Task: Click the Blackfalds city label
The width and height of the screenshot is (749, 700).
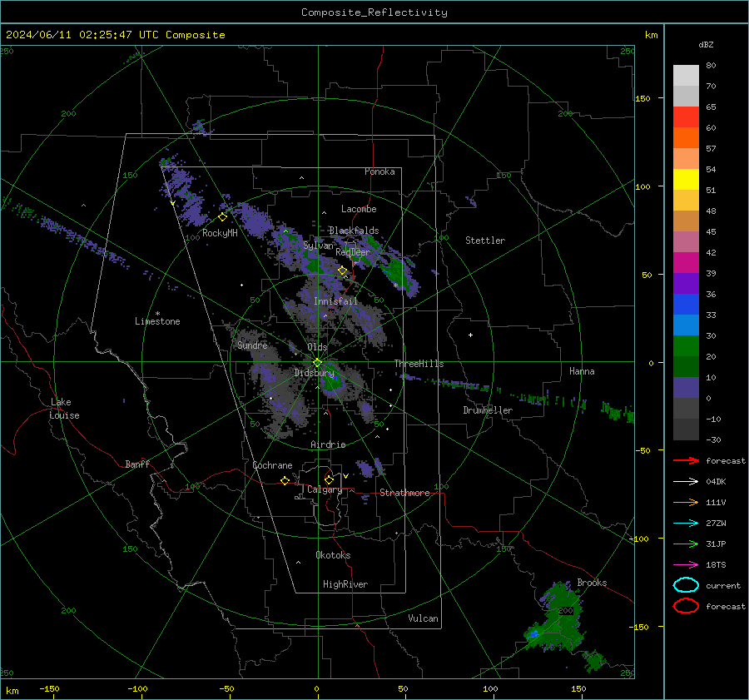Action: [354, 231]
